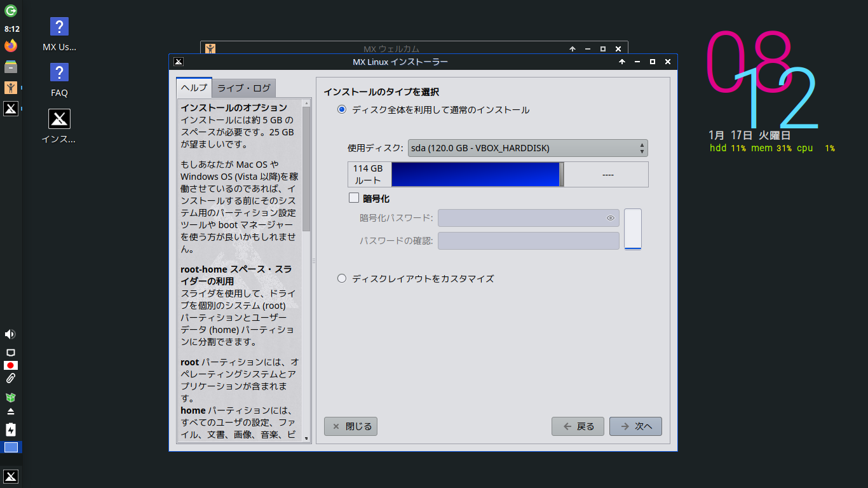The image size is (868, 488).
Task: Click the MX Welcome window title icon
Action: pos(210,48)
